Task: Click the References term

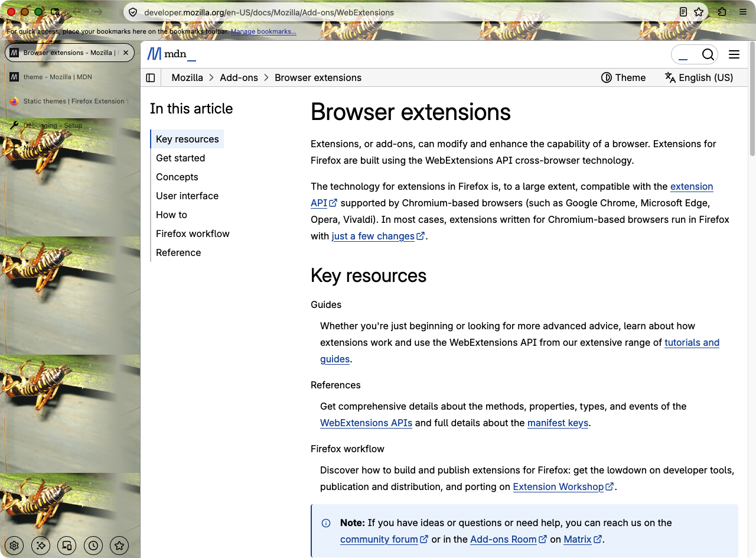Action: (335, 385)
